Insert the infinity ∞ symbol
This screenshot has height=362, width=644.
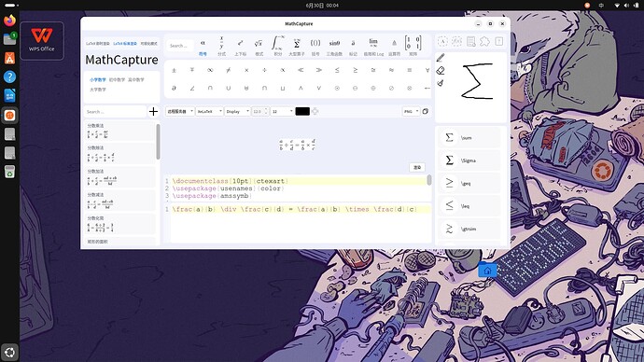click(210, 70)
